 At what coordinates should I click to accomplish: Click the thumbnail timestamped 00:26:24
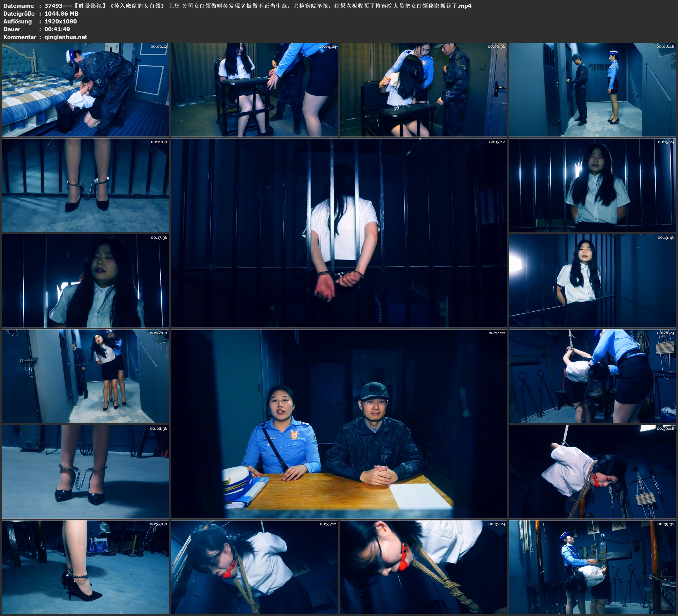coord(592,376)
